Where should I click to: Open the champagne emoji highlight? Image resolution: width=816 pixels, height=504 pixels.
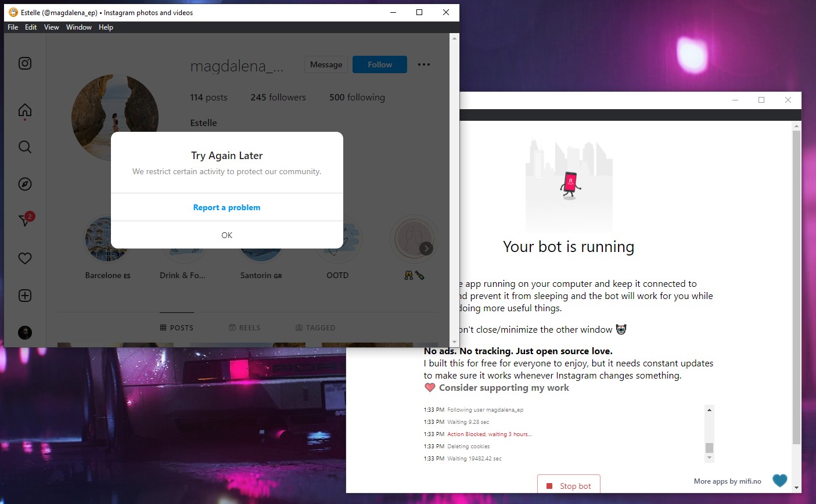point(414,239)
